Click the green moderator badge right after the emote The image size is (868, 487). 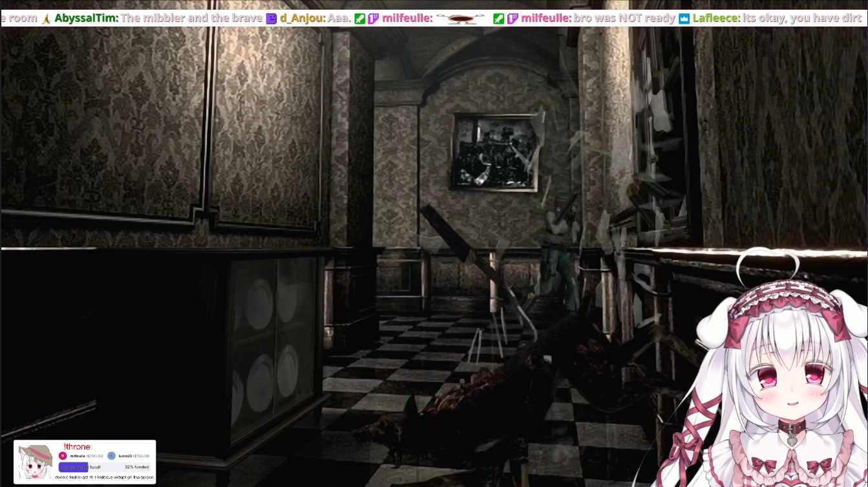coord(498,18)
